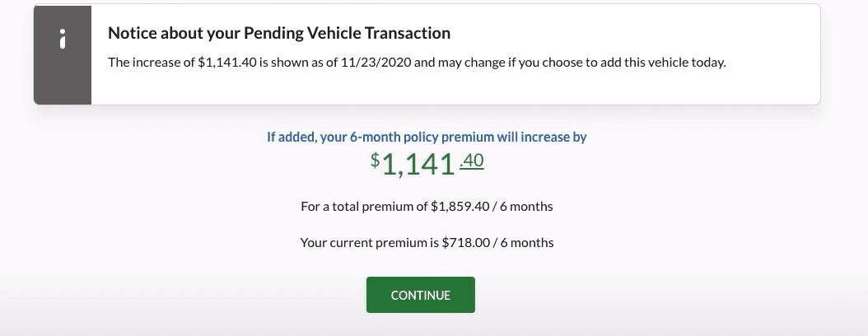Screen dimensions: 868x336
Task: Click the underlined .40 cents link
Action: tap(472, 161)
